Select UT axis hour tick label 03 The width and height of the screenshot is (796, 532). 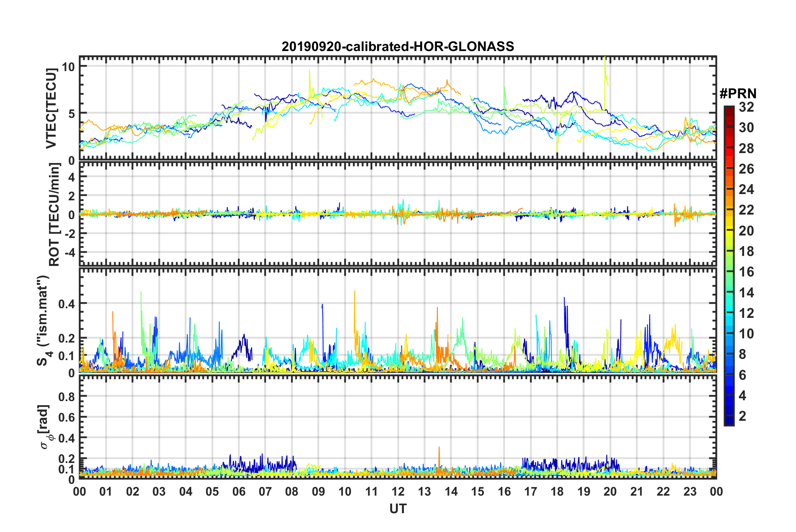pyautogui.click(x=159, y=491)
